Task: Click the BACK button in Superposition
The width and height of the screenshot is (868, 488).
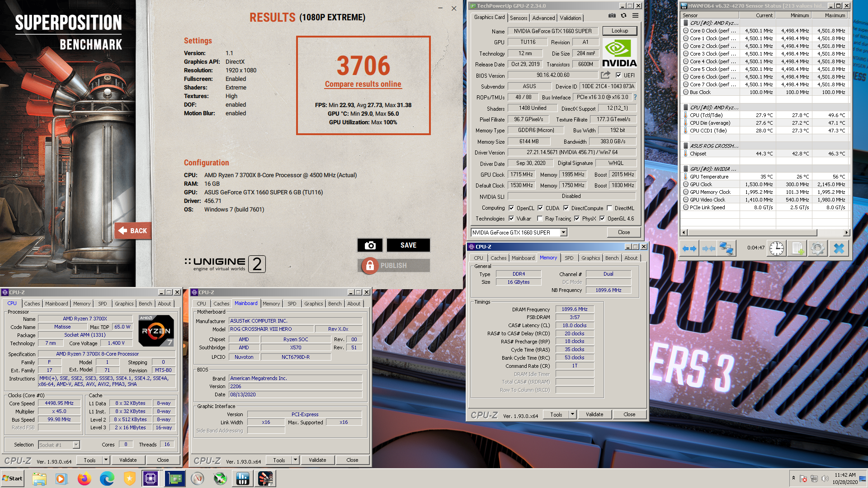Action: click(133, 231)
